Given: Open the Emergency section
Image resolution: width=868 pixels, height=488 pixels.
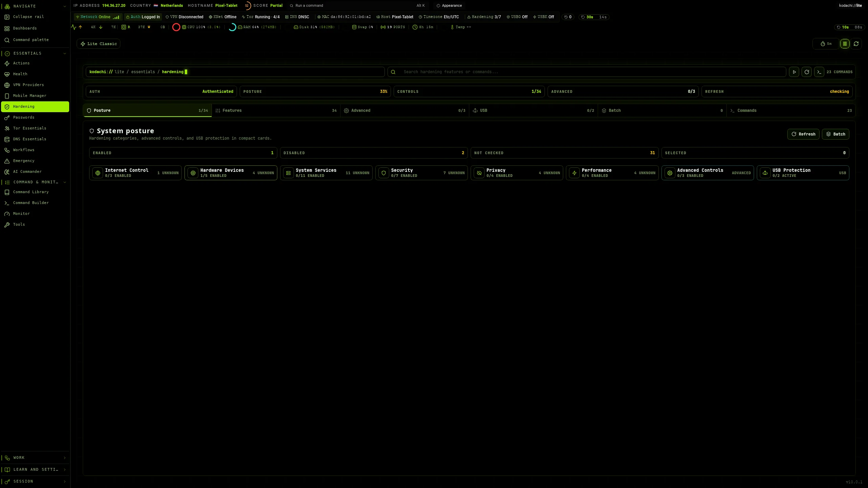Looking at the screenshot, I should [35, 161].
